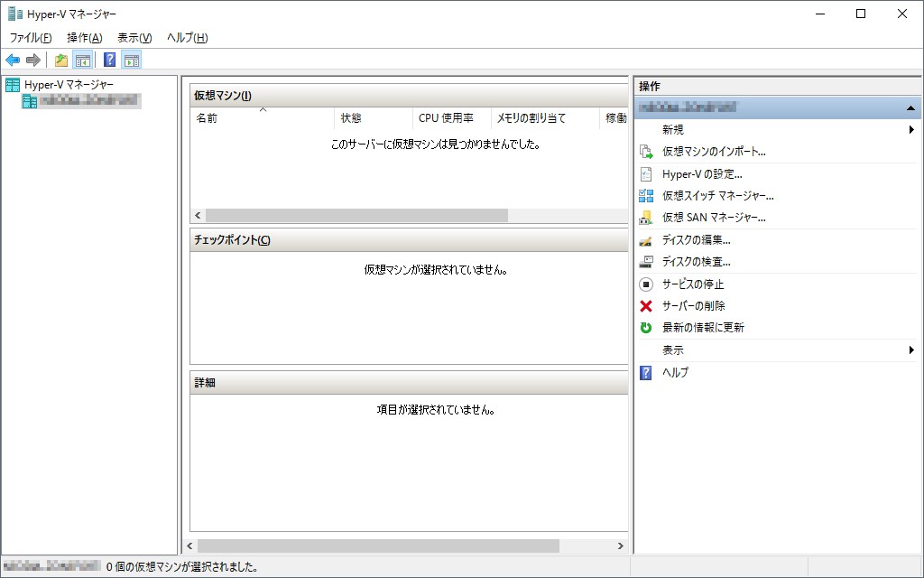Click the 仮想マシンのインポート icon
The image size is (924, 578).
pos(646,152)
